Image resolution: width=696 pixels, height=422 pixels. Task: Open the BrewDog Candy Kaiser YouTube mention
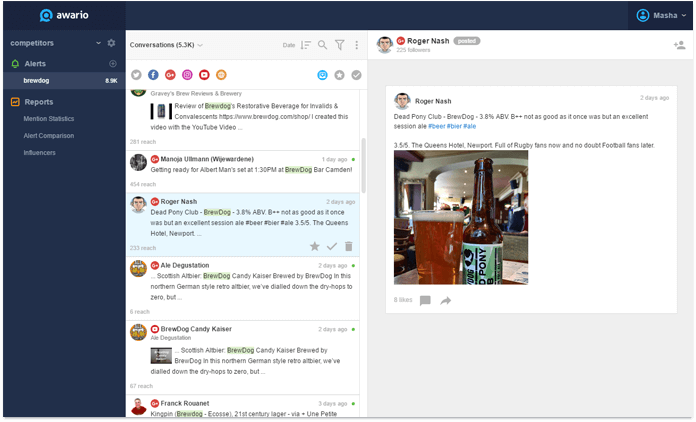pyautogui.click(x=243, y=357)
